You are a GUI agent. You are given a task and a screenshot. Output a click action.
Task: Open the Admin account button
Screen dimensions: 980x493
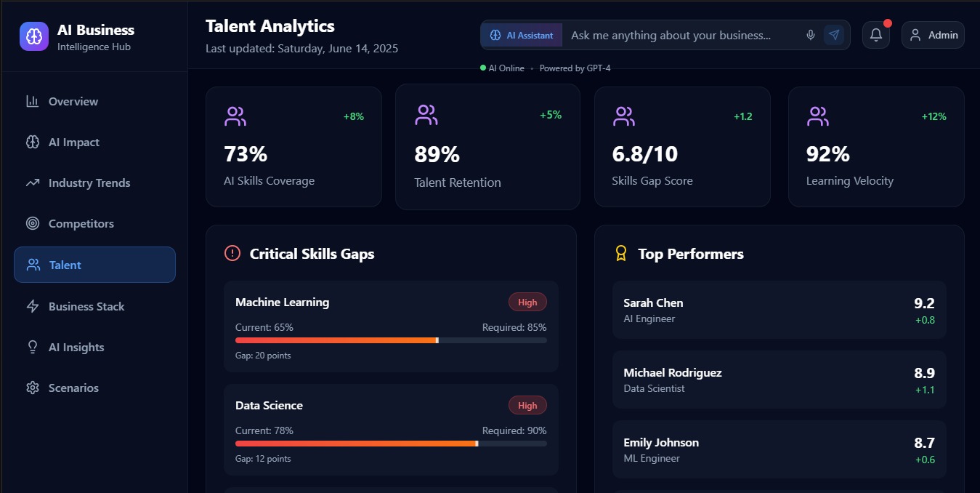pyautogui.click(x=933, y=35)
